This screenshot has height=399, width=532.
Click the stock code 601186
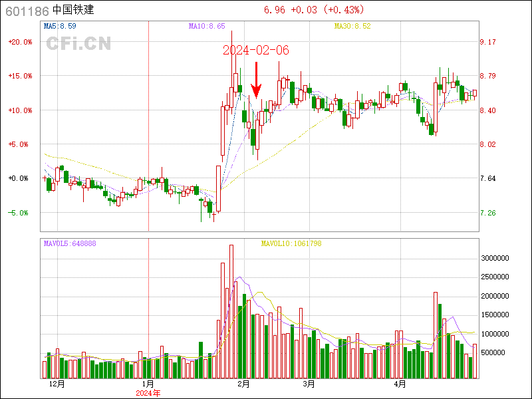coord(26,11)
